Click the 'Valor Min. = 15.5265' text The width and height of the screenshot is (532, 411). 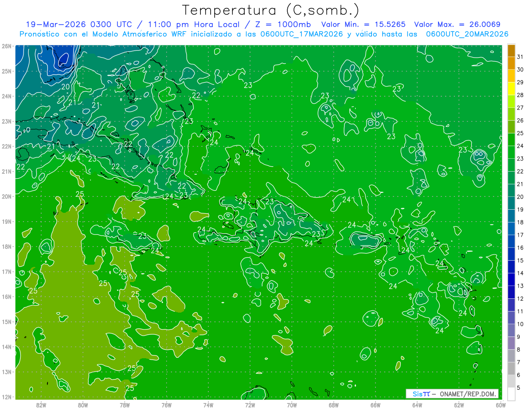pyautogui.click(x=364, y=24)
